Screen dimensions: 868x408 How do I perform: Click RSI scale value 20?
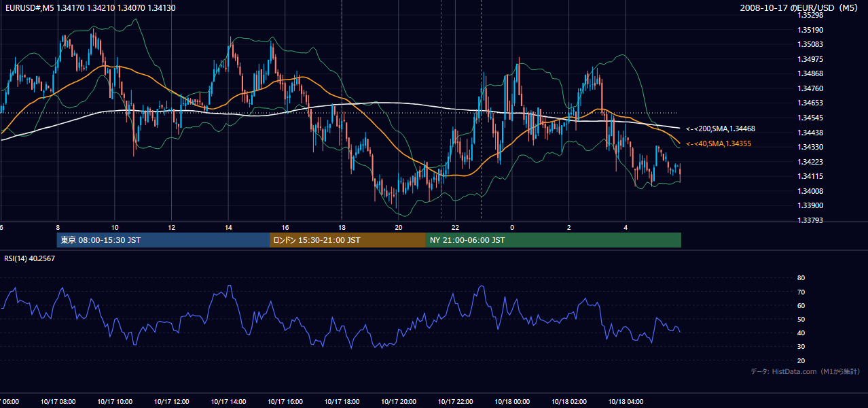pyautogui.click(x=801, y=360)
